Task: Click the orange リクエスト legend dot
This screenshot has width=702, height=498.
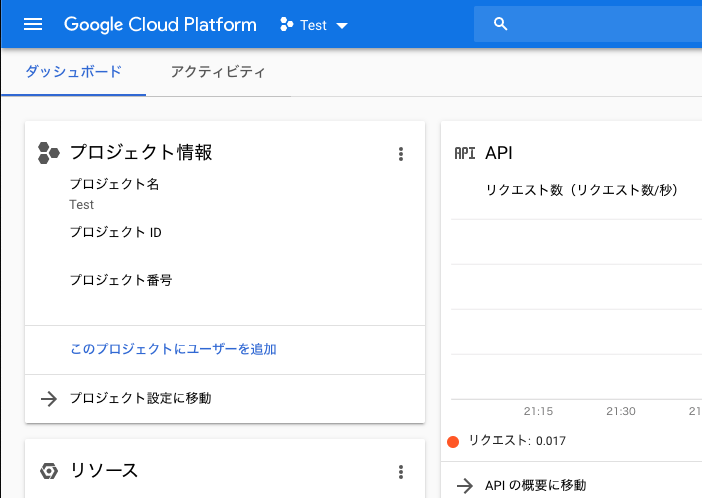Action: (x=453, y=442)
